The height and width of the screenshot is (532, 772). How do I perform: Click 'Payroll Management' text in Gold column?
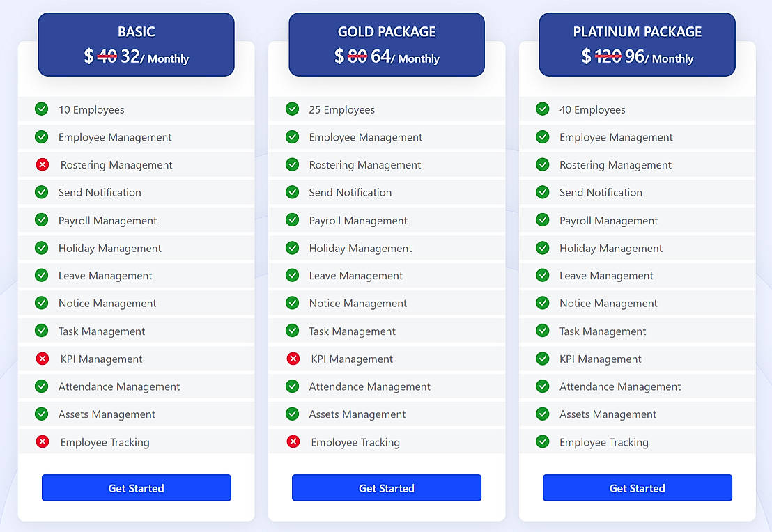(358, 221)
